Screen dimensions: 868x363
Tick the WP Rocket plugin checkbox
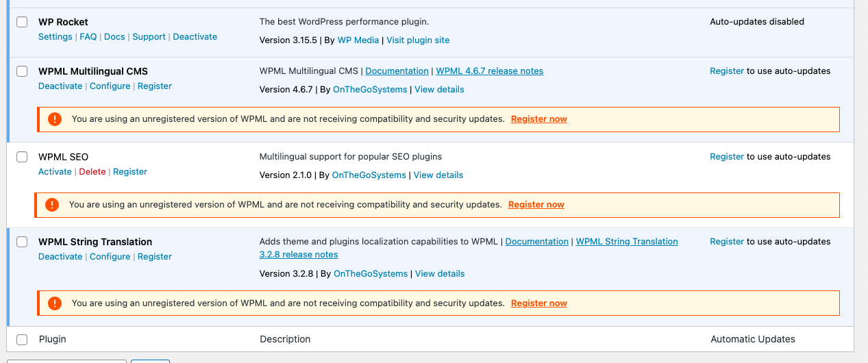click(22, 22)
